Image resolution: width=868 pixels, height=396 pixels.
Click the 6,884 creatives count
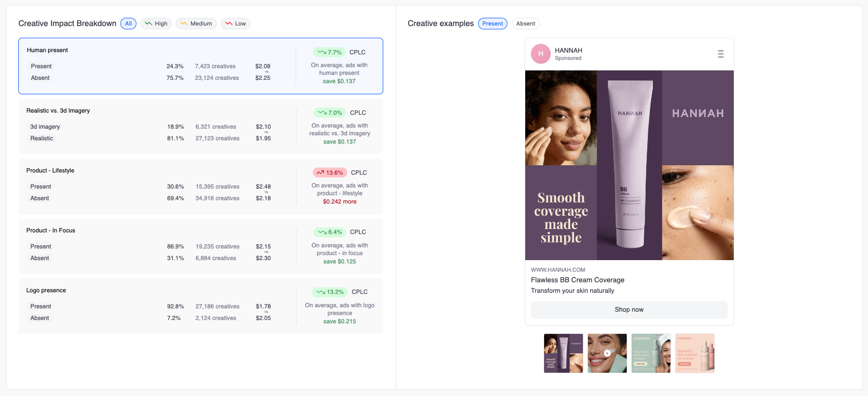point(216,258)
